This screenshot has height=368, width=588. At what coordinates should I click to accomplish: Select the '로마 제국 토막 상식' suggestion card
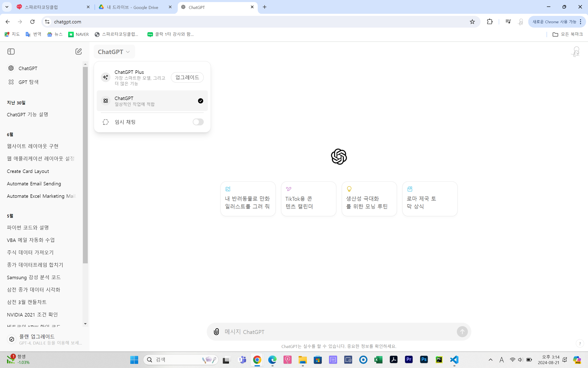[430, 198]
